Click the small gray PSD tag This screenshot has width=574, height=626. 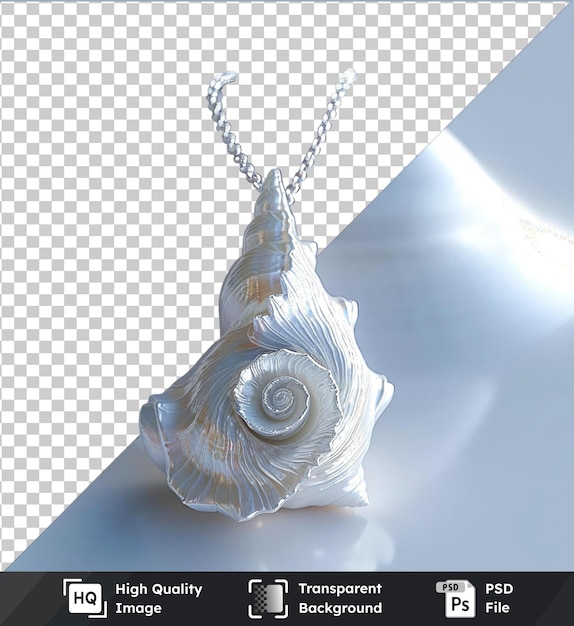click(x=450, y=587)
